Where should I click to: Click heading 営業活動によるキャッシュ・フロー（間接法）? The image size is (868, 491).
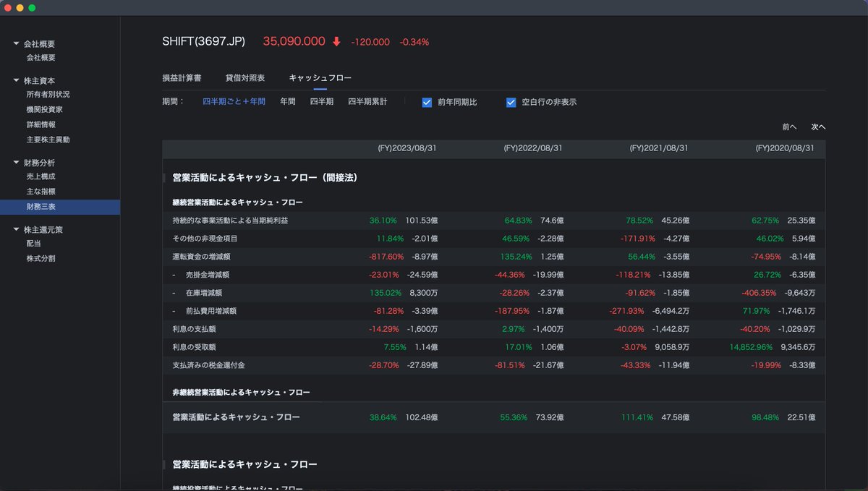[x=265, y=177]
